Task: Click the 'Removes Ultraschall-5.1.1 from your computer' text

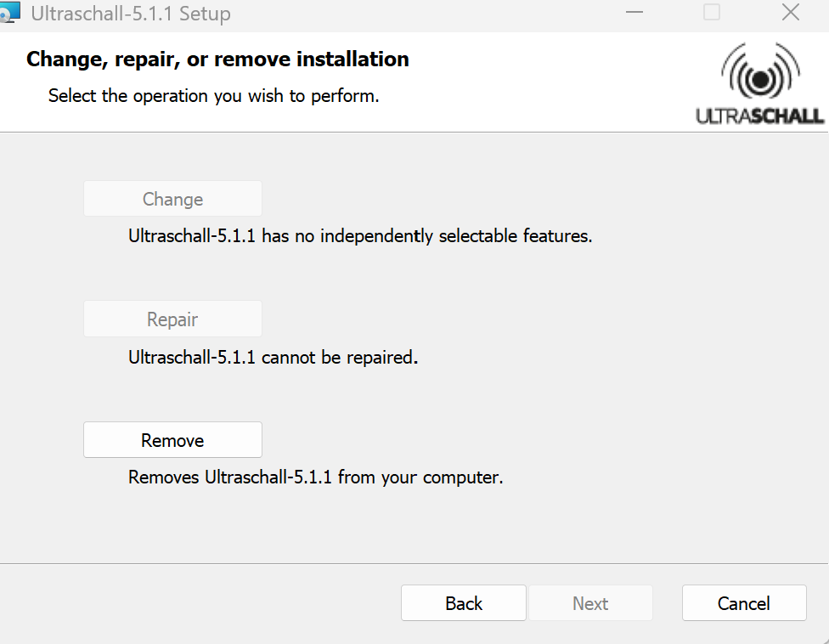Action: click(x=316, y=477)
